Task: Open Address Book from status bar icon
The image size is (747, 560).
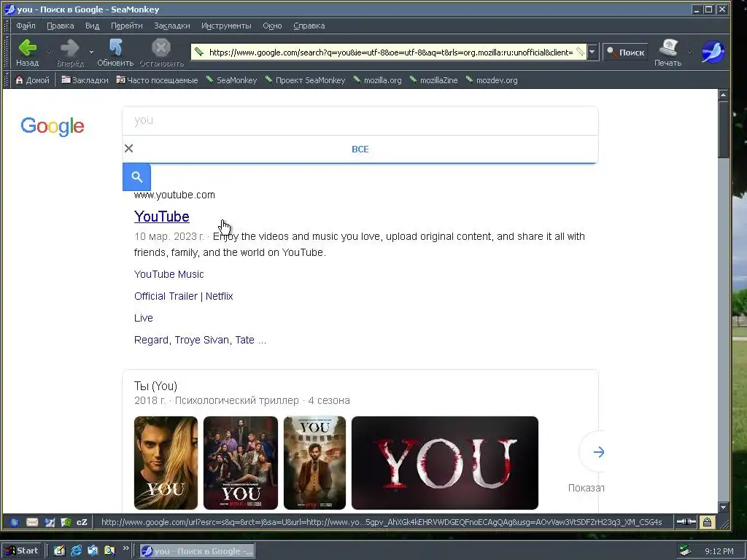Action: point(66,522)
